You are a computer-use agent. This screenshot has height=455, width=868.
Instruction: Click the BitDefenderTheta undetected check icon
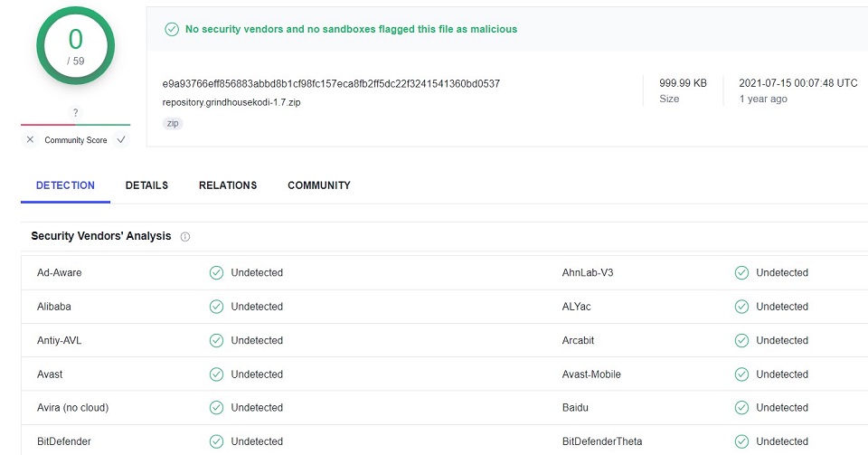point(741,441)
